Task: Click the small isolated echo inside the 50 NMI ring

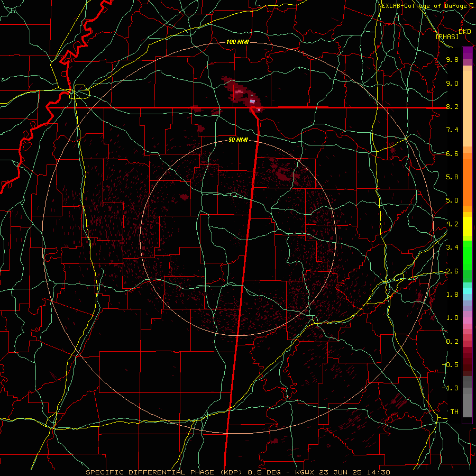Action: [x=184, y=197]
